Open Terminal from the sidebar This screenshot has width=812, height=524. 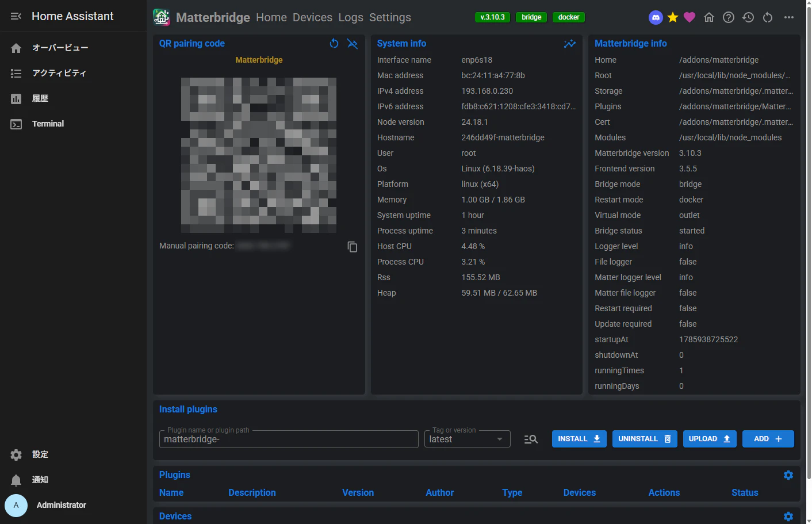pos(73,124)
